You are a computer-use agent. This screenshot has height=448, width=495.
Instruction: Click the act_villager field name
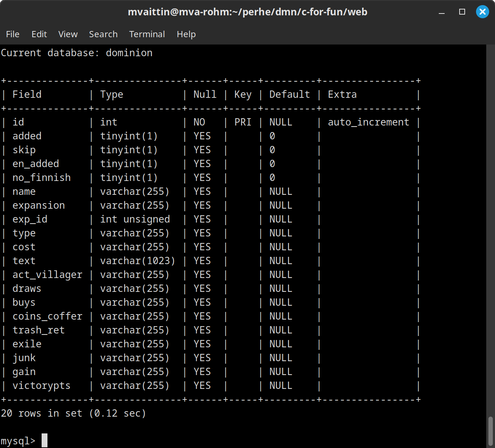point(47,275)
